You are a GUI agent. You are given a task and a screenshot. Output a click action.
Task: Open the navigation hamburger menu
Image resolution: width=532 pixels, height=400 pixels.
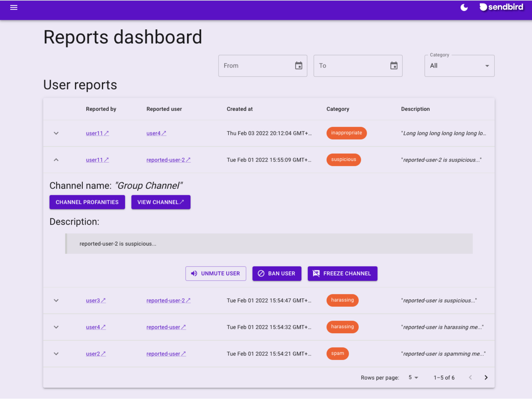click(x=13, y=7)
